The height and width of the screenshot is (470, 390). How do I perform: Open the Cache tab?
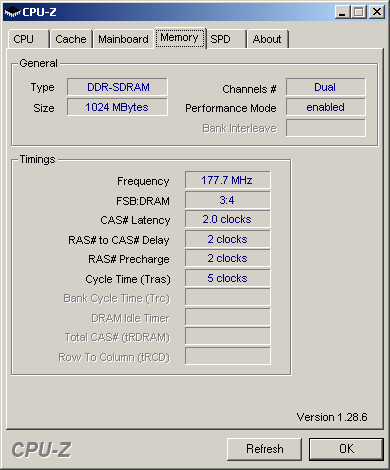(71, 39)
